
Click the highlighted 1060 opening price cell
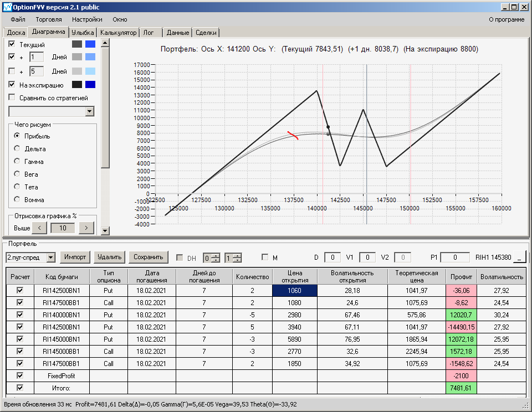tap(294, 291)
